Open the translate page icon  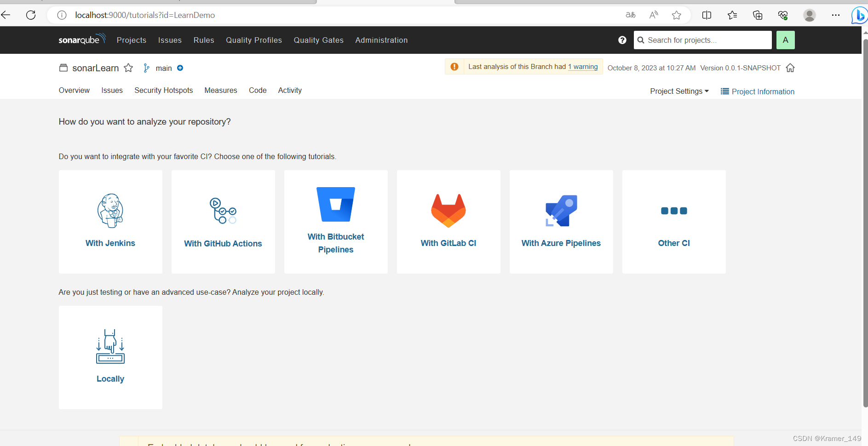tap(631, 15)
